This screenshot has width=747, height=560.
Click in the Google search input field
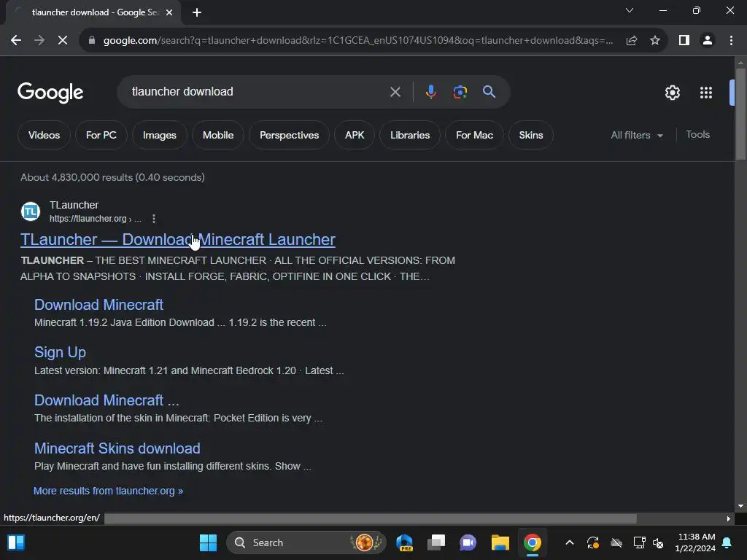click(258, 92)
